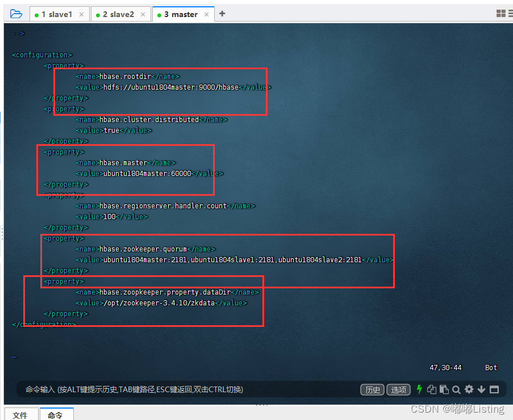Screen dimensions: 513x420
Task: Open settings via the gear icon
Action: 469,389
